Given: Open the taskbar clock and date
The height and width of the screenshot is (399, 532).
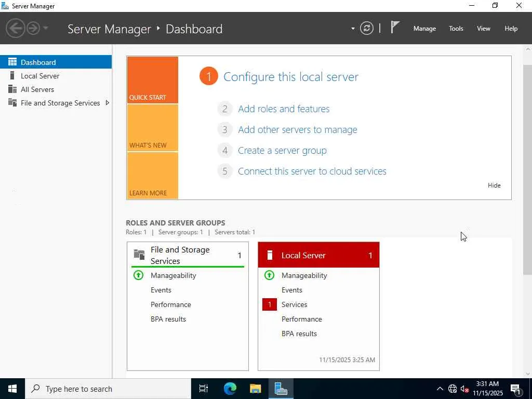Looking at the screenshot, I should [x=487, y=389].
